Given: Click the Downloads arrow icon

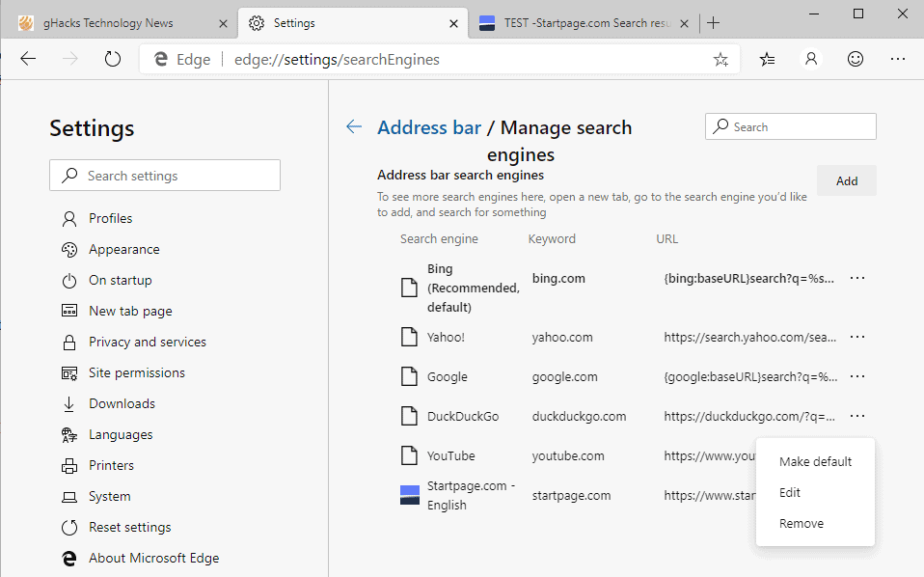Looking at the screenshot, I should click(68, 403).
